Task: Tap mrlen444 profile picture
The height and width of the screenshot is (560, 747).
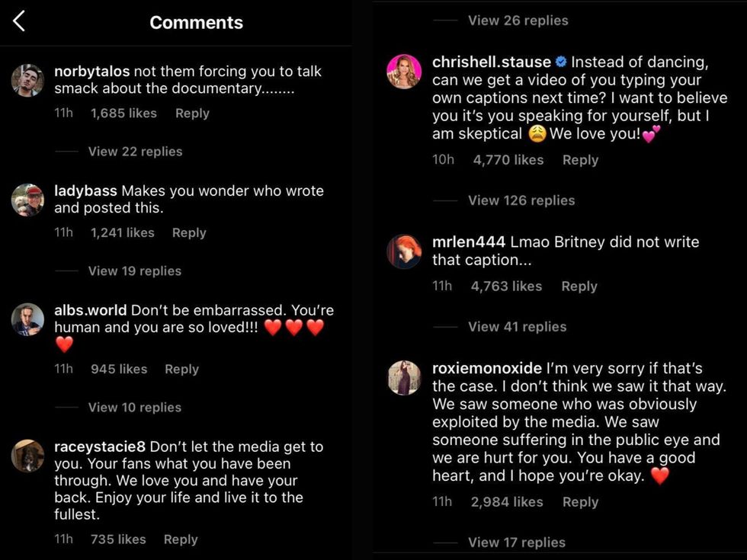Action: pos(404,251)
